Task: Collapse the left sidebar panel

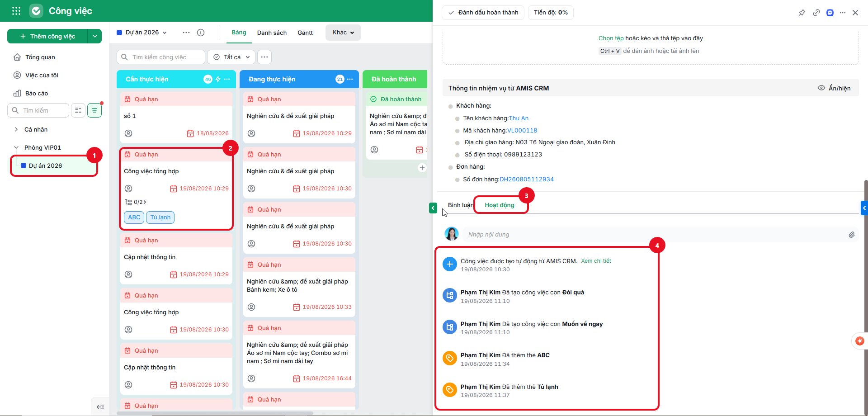Action: point(100,407)
